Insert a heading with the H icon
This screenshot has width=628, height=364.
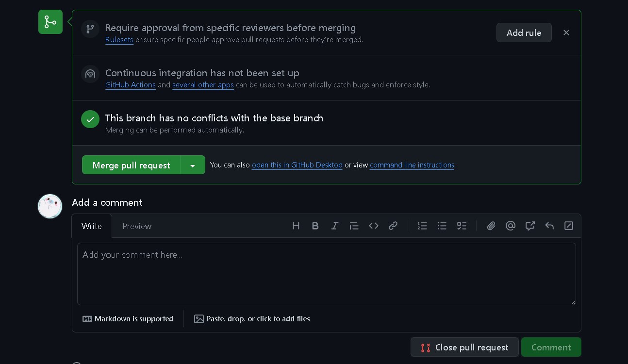click(x=296, y=226)
